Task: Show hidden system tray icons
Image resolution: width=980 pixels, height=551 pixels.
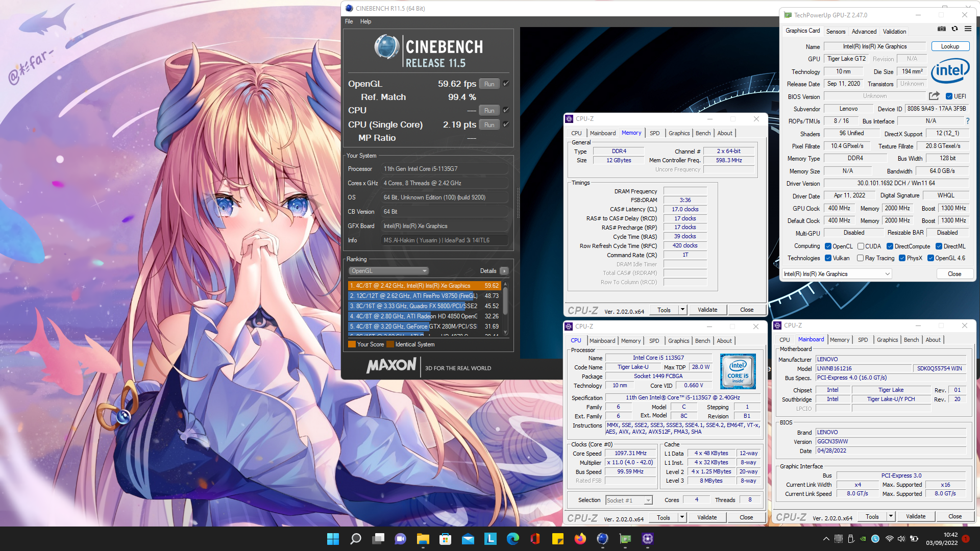Action: pos(826,539)
